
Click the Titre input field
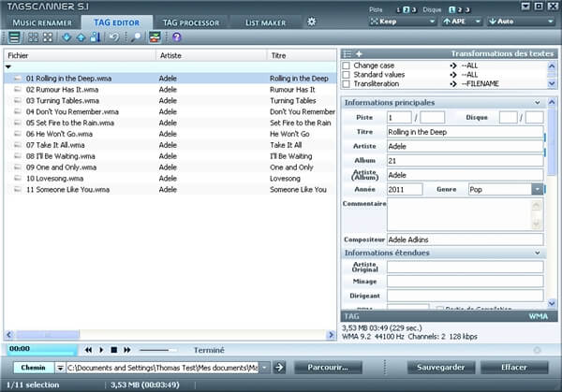[466, 132]
